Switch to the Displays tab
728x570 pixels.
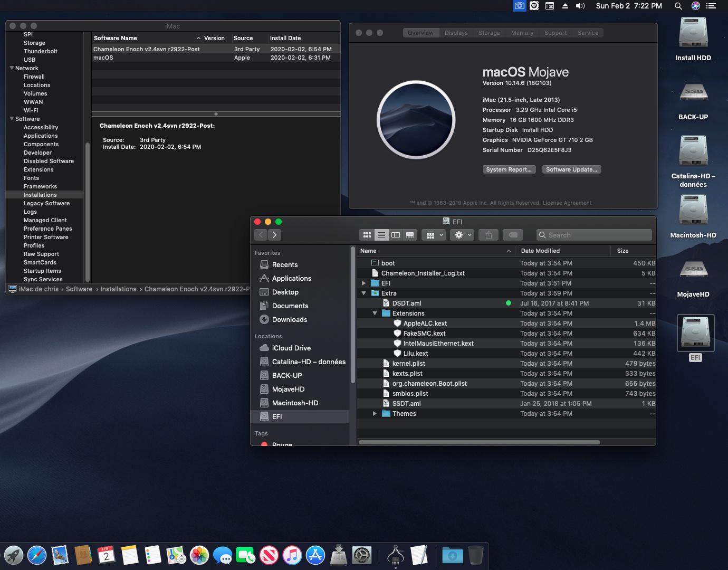pyautogui.click(x=456, y=33)
